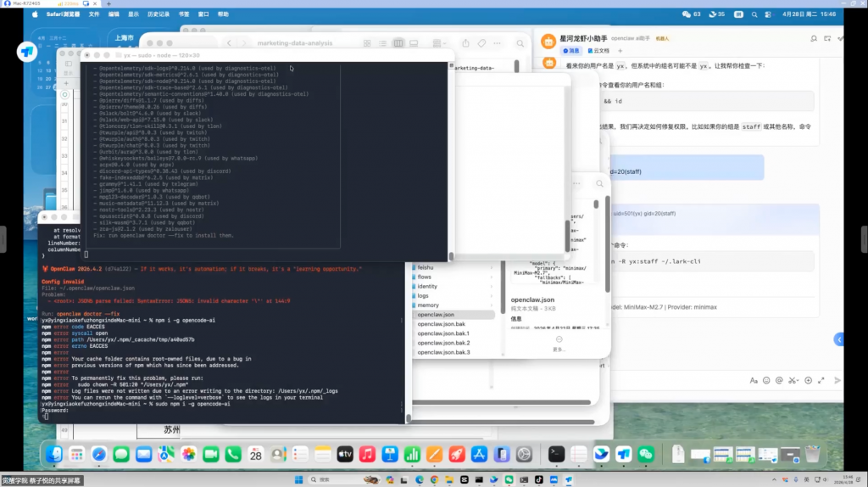The image size is (868, 487).
Task: Open WeChat in the Dock
Action: click(x=646, y=454)
